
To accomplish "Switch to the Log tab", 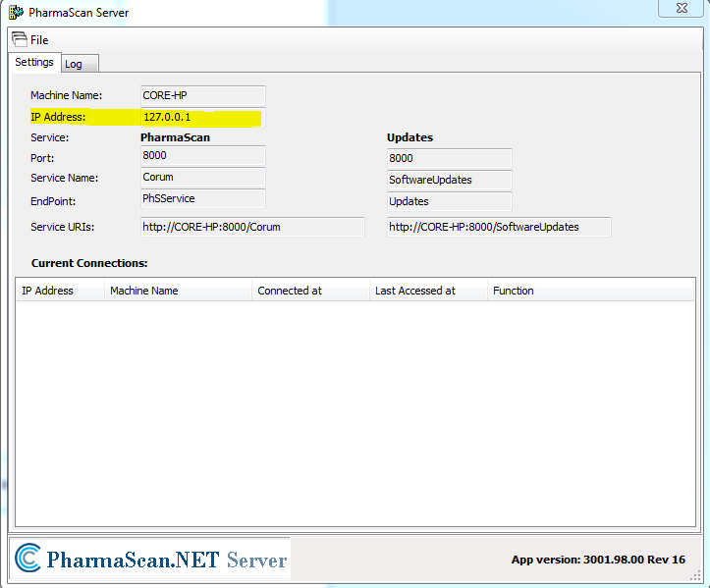I will 75,64.
